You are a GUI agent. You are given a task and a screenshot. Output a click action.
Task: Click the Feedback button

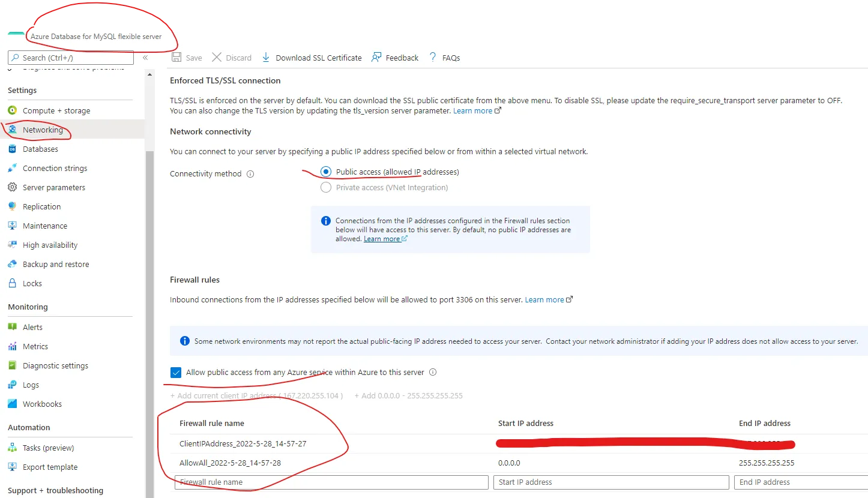[395, 58]
